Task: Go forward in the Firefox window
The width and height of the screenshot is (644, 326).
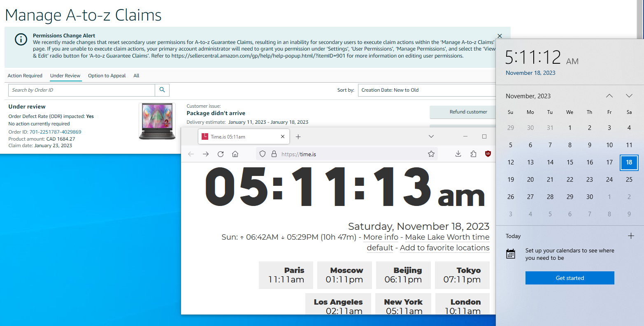Action: pyautogui.click(x=206, y=154)
